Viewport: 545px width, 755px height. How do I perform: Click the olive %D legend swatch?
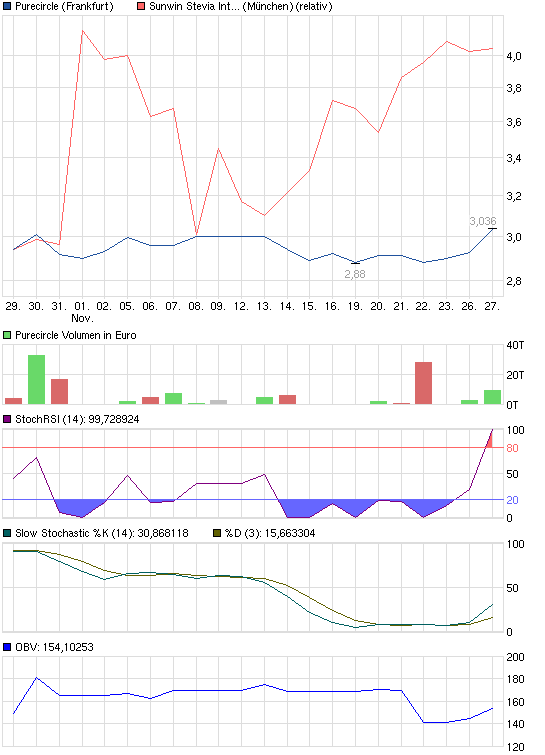tap(217, 533)
